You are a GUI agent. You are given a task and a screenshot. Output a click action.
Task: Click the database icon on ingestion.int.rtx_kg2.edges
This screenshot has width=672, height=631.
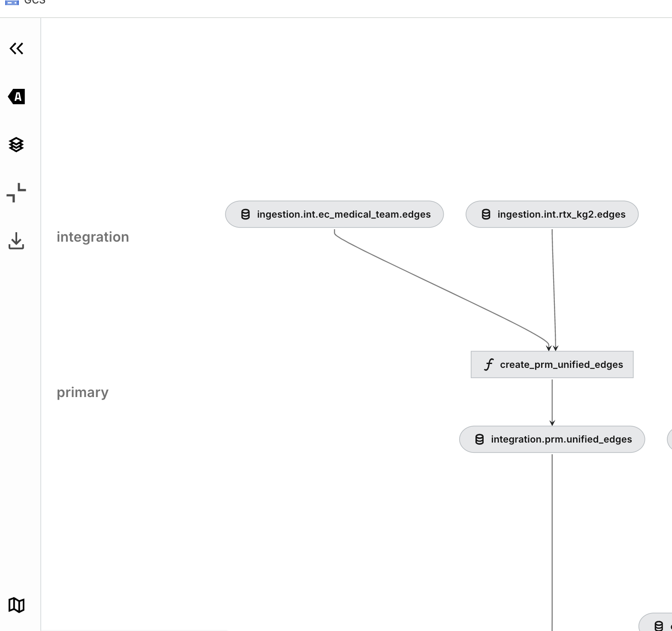tap(485, 214)
